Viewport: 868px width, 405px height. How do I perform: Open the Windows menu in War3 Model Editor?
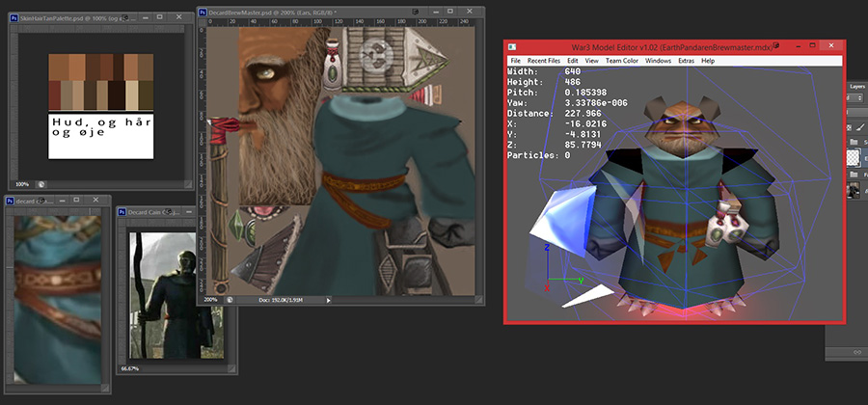[658, 61]
